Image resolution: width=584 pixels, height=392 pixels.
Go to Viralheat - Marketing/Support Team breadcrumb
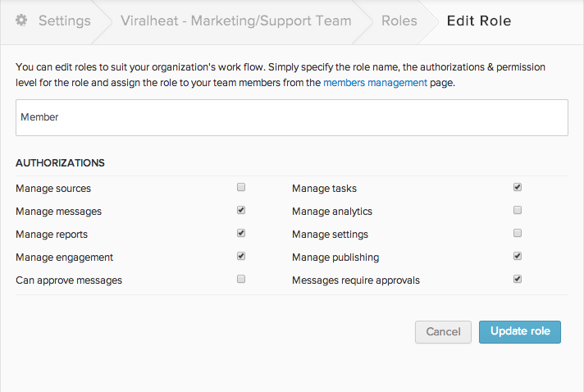(x=235, y=21)
